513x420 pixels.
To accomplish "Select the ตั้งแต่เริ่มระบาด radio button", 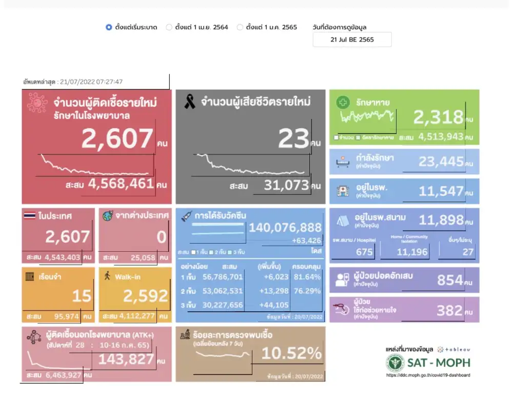I will (x=109, y=27).
